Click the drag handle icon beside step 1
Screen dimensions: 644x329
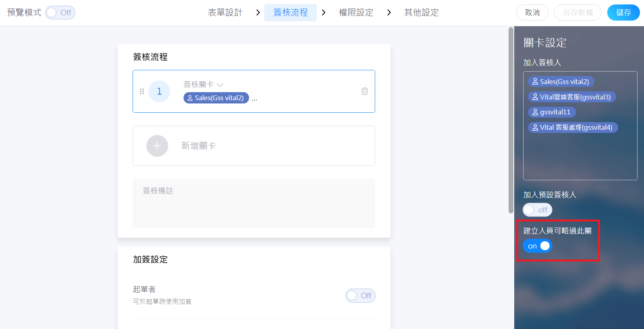tap(142, 91)
